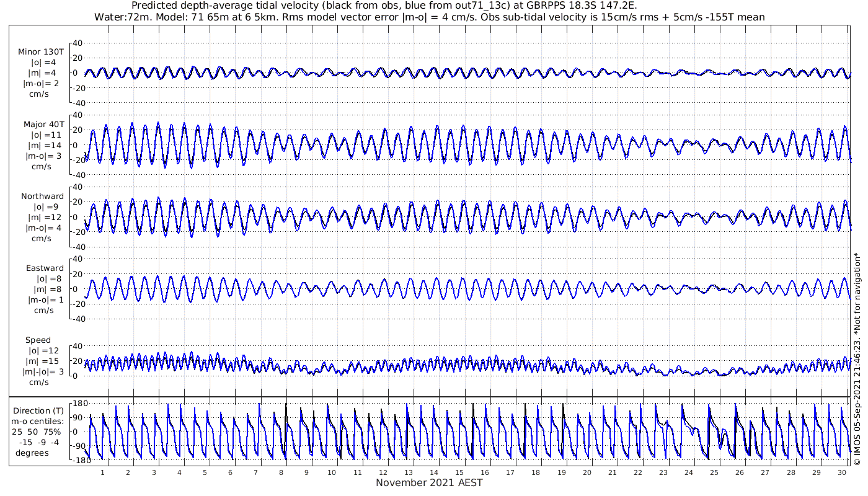Click day "21" on the date axis

[612, 472]
